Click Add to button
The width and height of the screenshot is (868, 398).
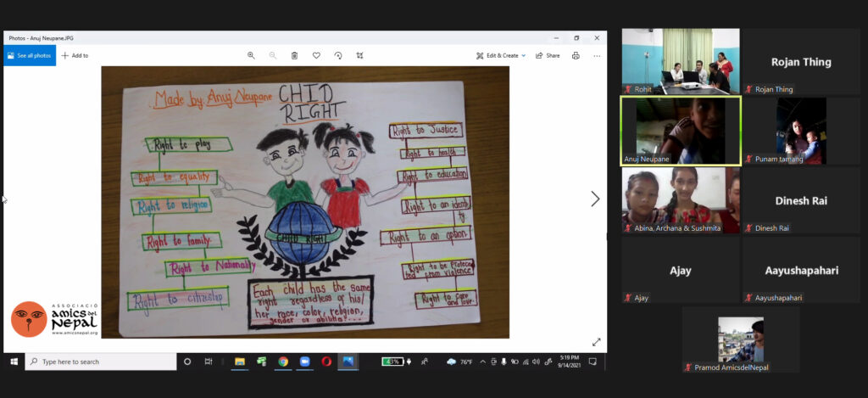[75, 55]
